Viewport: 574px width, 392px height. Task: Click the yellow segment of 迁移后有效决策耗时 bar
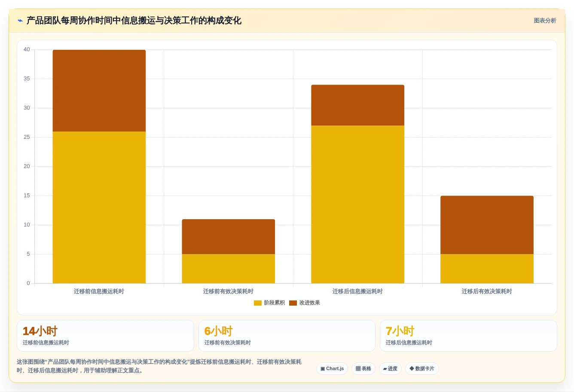[487, 269]
